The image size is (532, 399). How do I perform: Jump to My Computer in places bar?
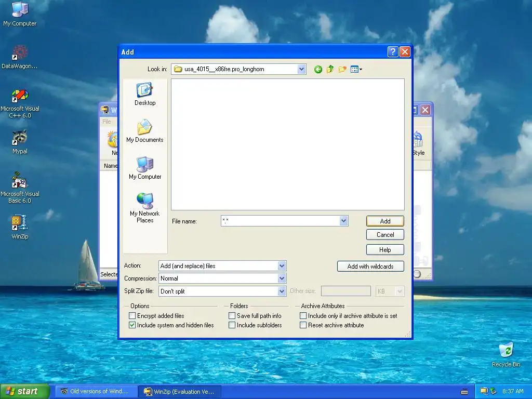(145, 168)
